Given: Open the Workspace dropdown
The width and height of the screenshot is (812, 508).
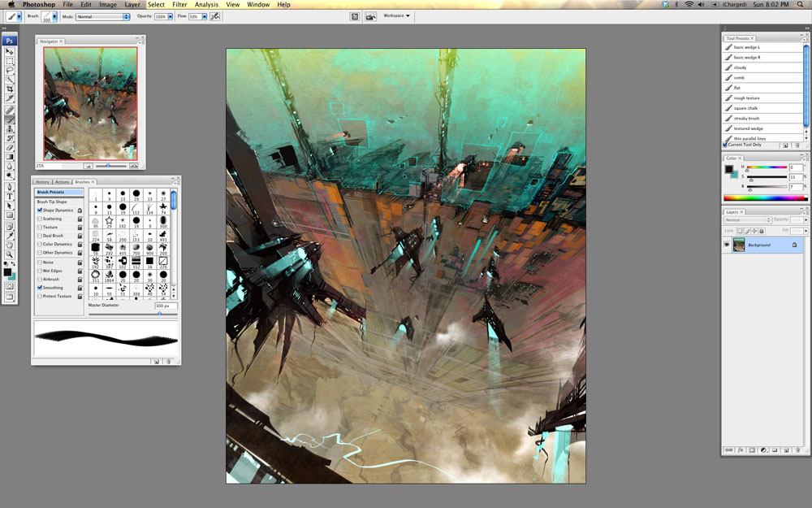Looking at the screenshot, I should click(397, 16).
